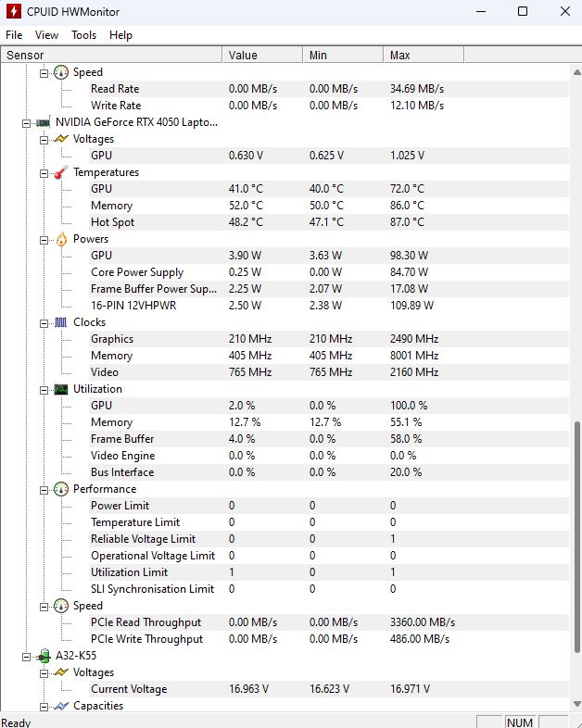
Task: Click the NVIDIA GeForce RTX 4050 graphics card icon
Action: [43, 122]
